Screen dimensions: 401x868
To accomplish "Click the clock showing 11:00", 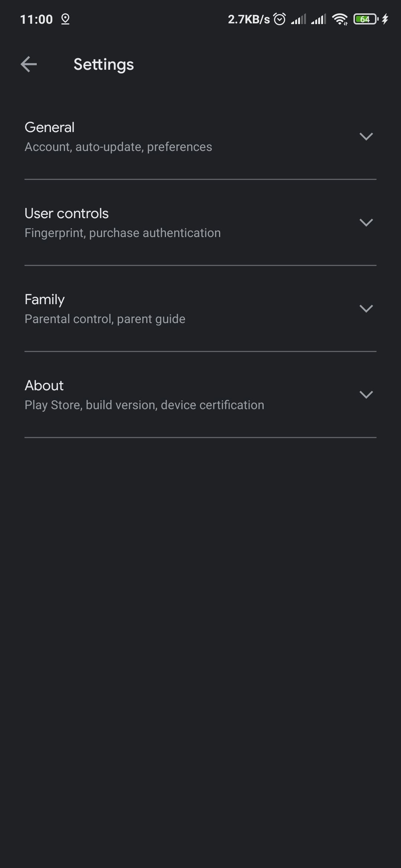I will tap(37, 19).
